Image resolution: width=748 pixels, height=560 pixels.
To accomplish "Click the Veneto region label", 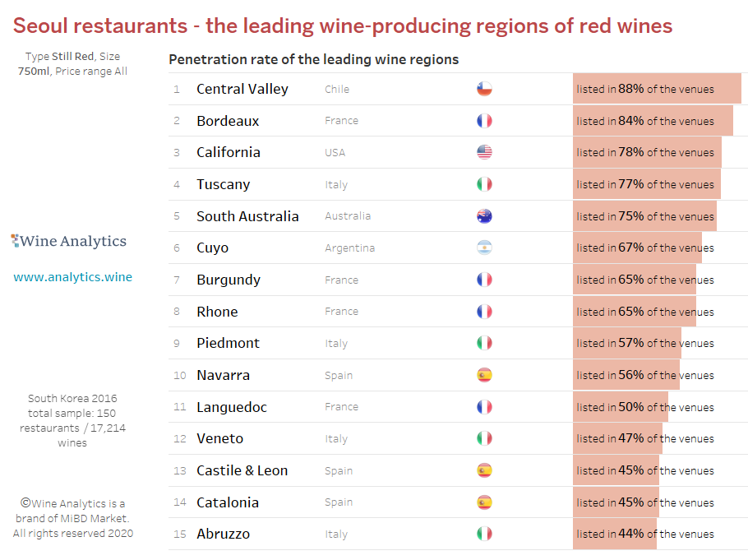I will coord(220,438).
